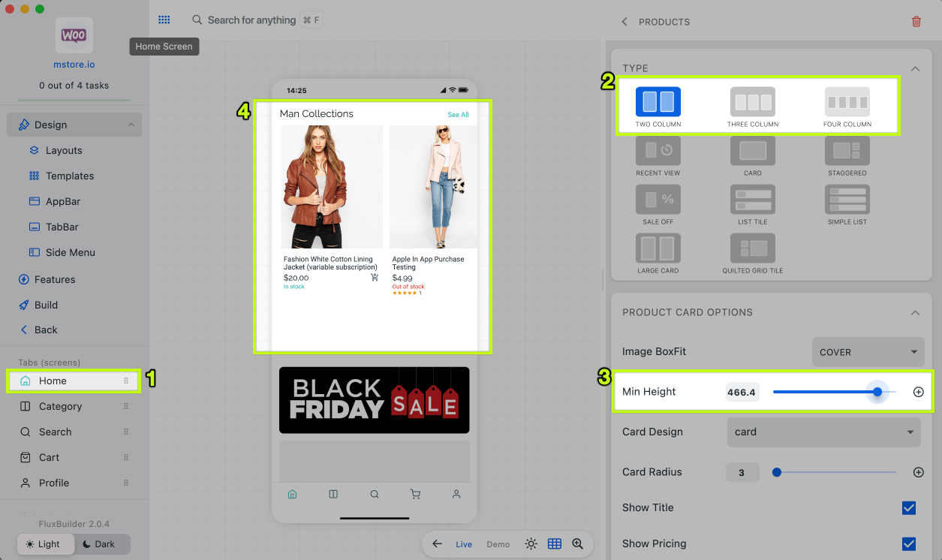Uncheck the Show Title checkbox
This screenshot has height=560, width=942.
pyautogui.click(x=908, y=508)
